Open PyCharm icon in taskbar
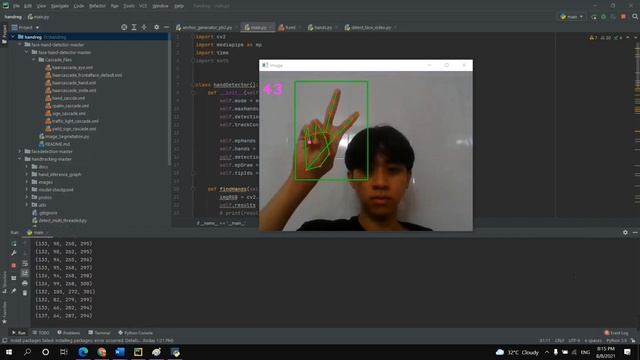This screenshot has height=360, width=640. click(138, 352)
